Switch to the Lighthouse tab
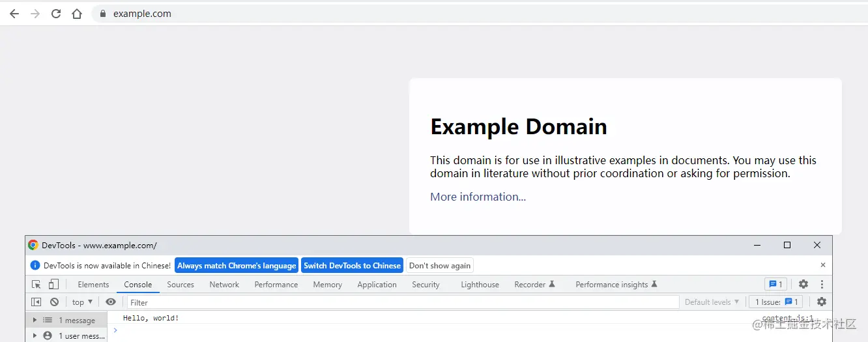 (x=480, y=285)
